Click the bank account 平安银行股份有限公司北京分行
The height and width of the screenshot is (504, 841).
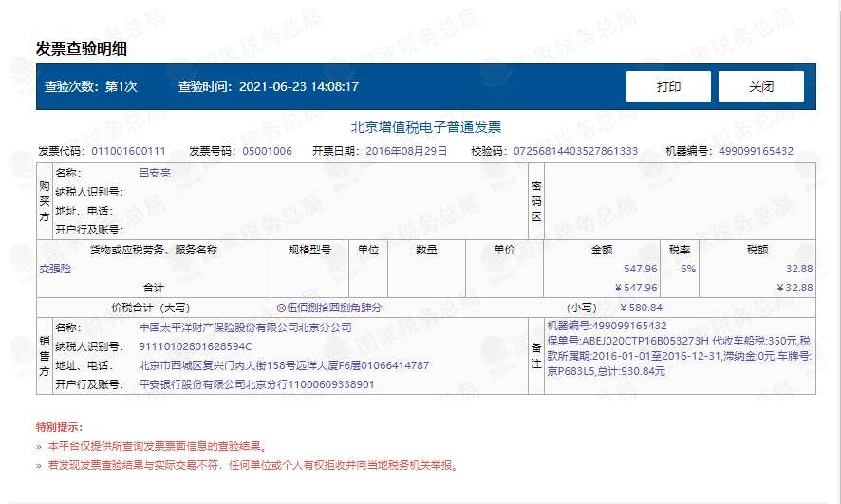click(x=218, y=384)
